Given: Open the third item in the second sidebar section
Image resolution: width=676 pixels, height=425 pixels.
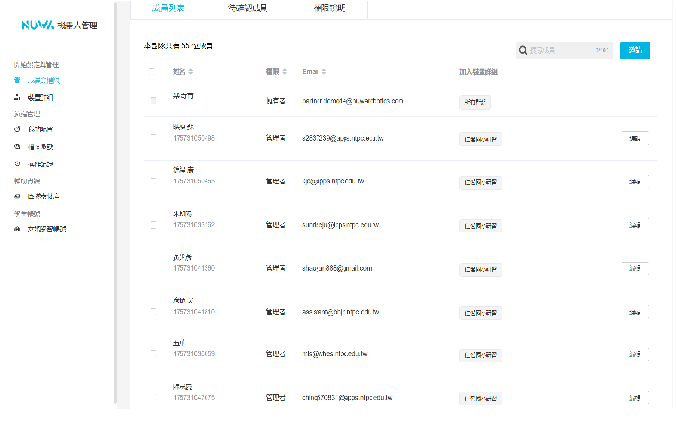Looking at the screenshot, I should (18, 163).
